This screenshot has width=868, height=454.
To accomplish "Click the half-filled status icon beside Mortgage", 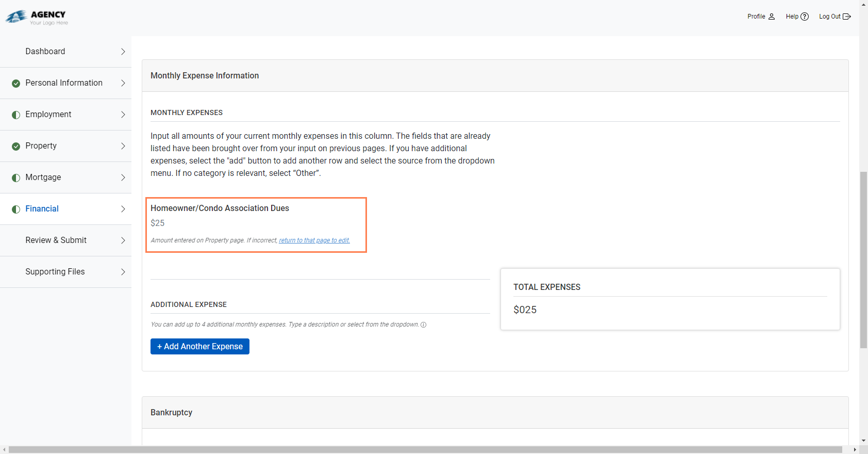I will point(16,177).
